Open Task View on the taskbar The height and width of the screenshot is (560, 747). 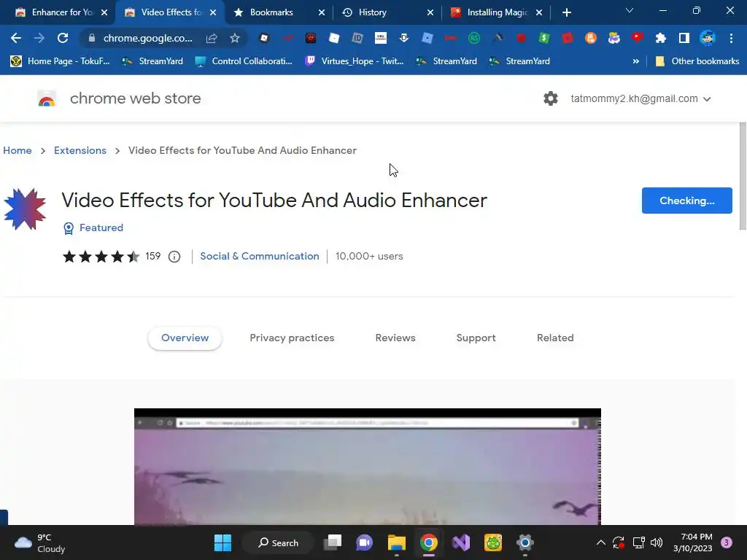coord(333,542)
